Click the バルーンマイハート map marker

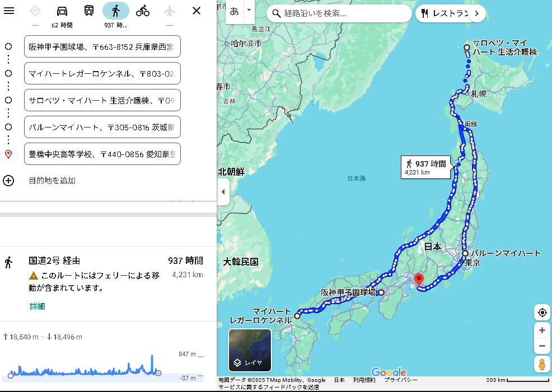click(x=465, y=253)
